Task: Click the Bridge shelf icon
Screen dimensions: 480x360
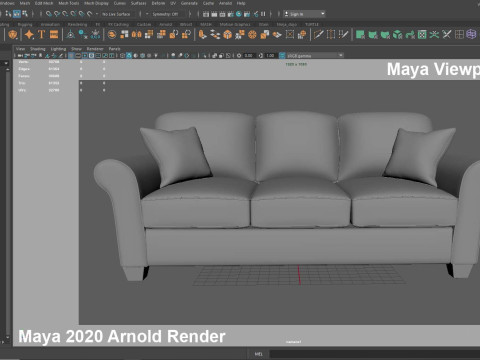Action: 215,34
